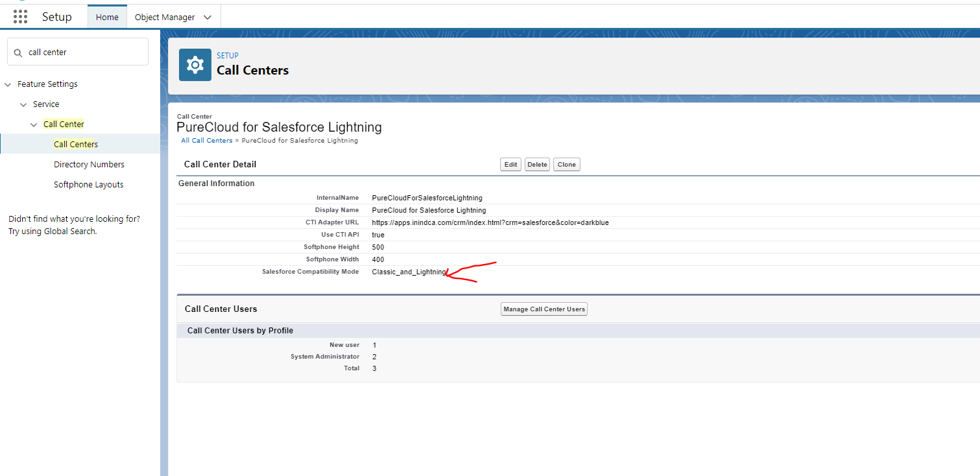Viewport: 980px width, 476px height.
Task: Click Manage Call Center Users button
Action: click(x=544, y=309)
